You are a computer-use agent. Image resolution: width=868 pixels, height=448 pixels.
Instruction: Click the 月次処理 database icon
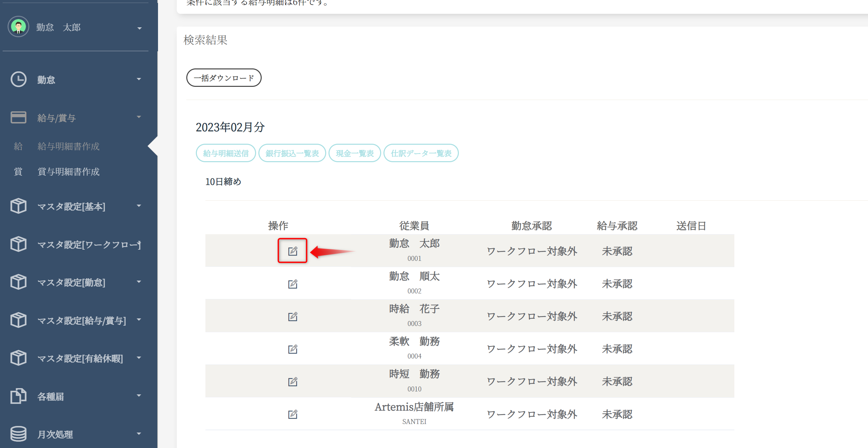18,434
